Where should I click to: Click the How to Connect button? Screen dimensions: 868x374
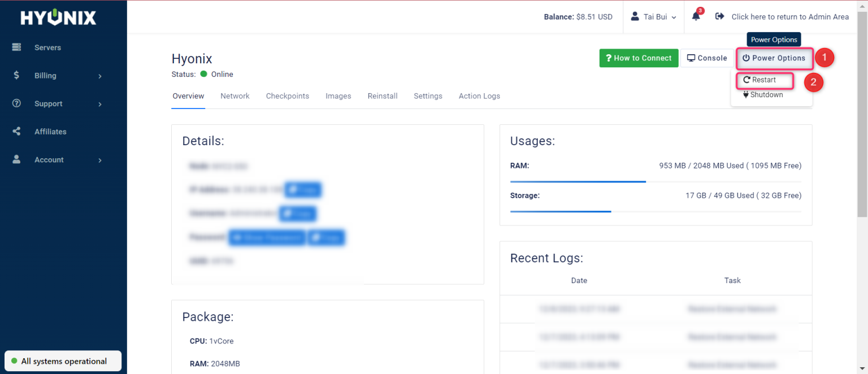[x=639, y=58]
